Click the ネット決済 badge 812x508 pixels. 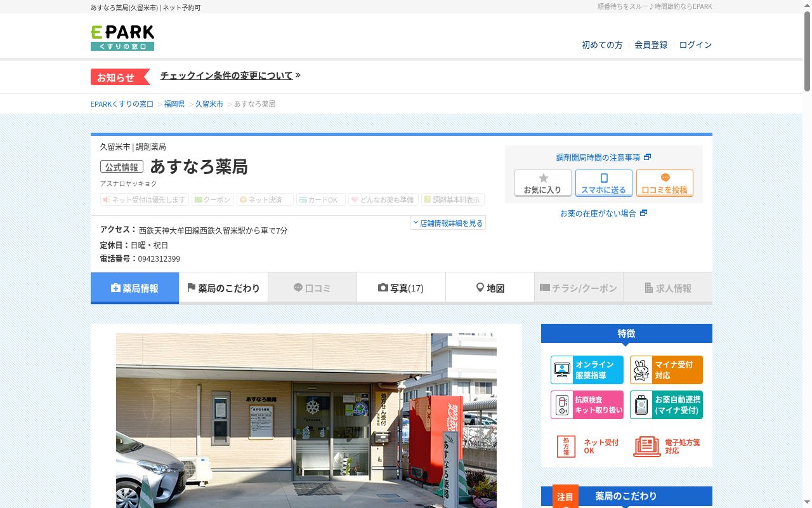[265, 199]
